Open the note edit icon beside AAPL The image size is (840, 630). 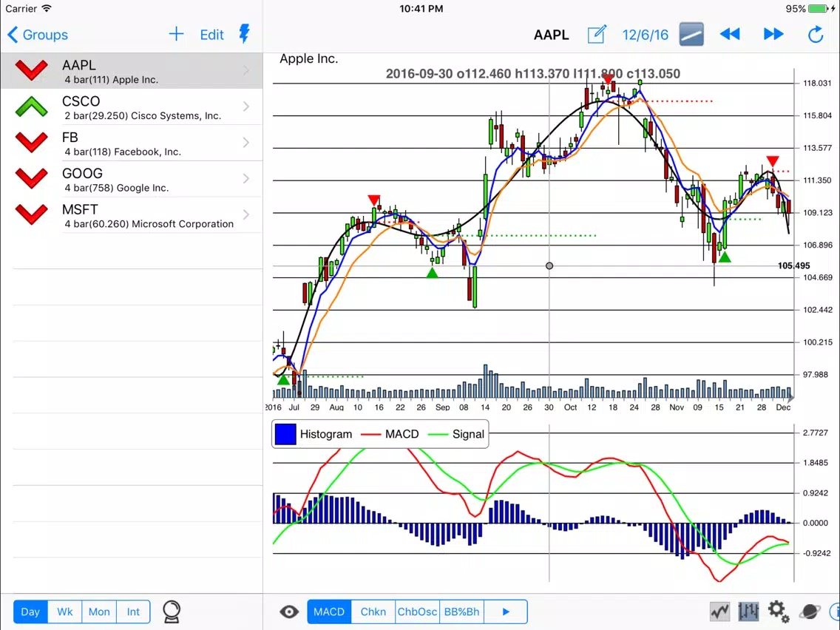pos(596,35)
